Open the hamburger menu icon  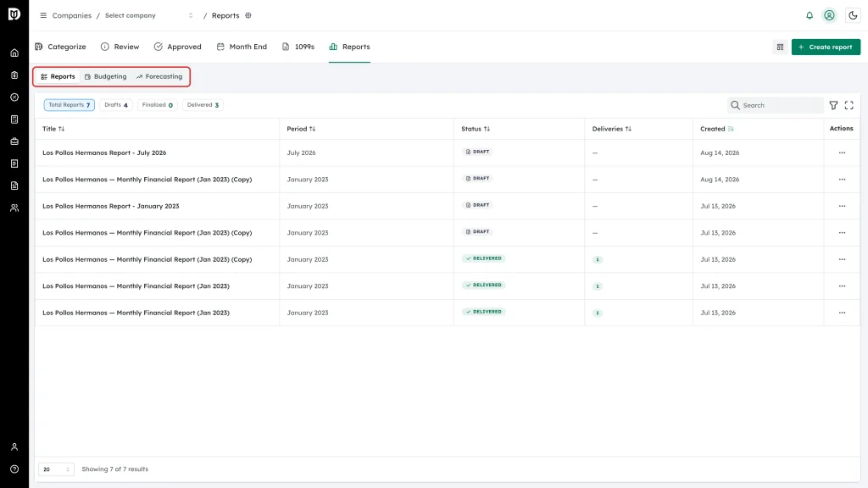click(x=43, y=15)
